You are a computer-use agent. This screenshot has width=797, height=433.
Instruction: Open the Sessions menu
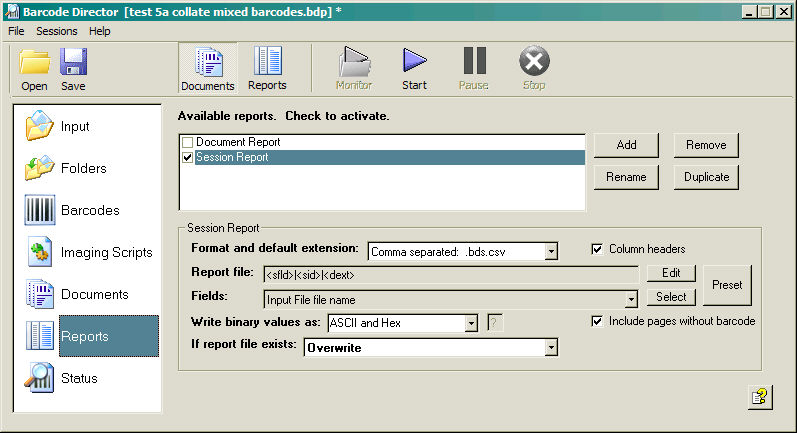point(56,31)
